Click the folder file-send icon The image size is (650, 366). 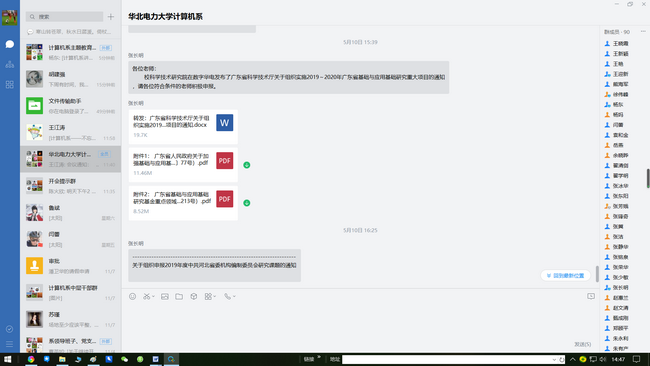179,296
